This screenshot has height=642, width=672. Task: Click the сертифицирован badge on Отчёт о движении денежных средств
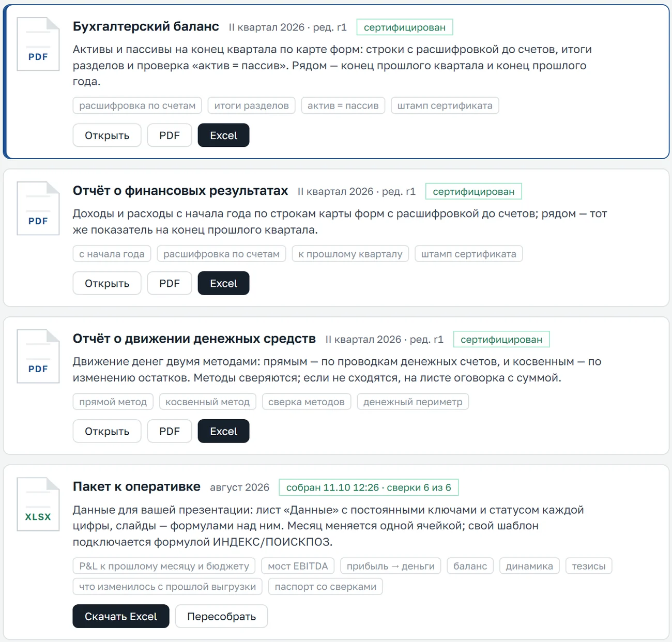[501, 340]
